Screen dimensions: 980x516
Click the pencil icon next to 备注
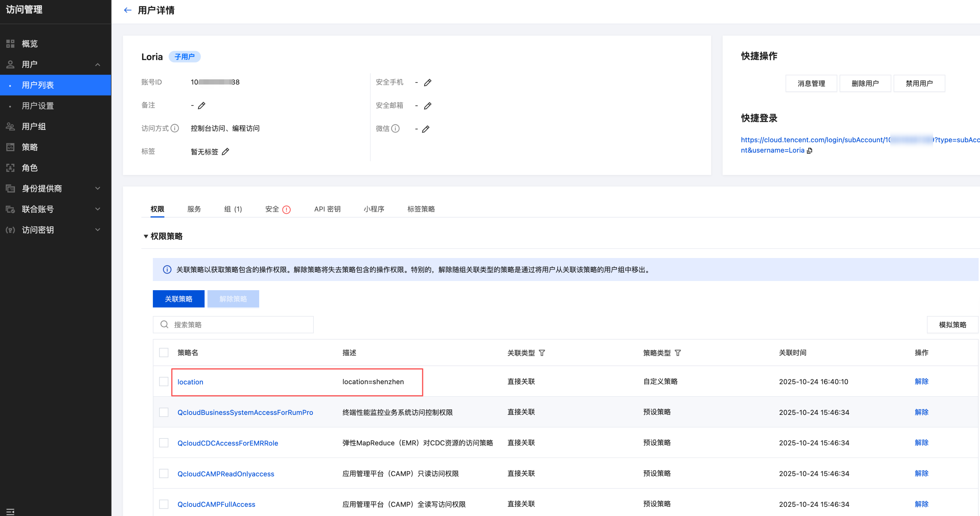202,105
